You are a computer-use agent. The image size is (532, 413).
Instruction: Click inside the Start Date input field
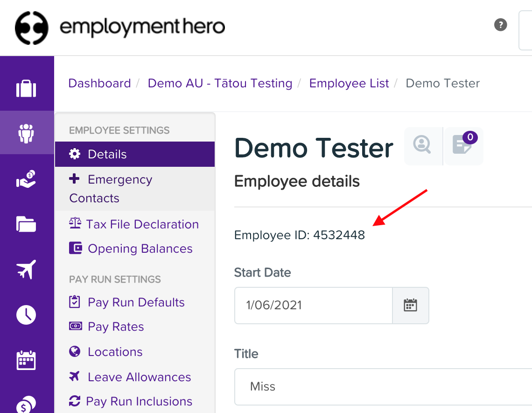click(x=313, y=306)
